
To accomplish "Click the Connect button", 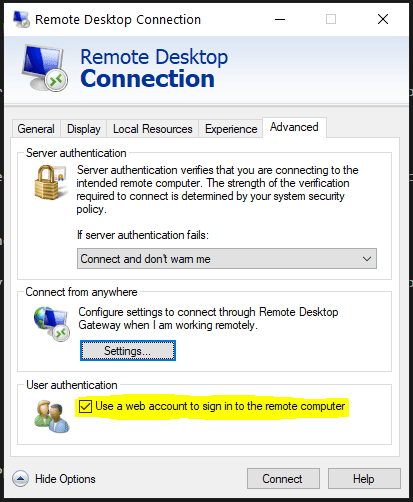I will (283, 479).
